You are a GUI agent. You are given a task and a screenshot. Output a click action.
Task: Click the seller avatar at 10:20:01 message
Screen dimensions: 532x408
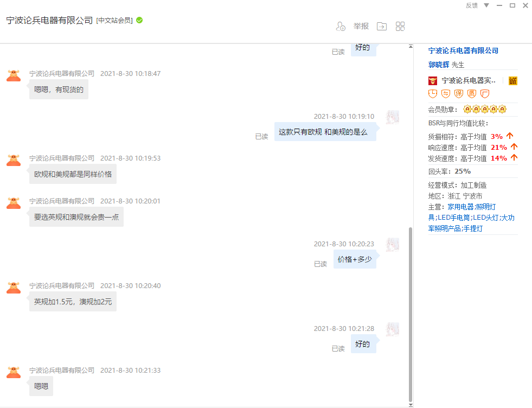click(x=14, y=203)
